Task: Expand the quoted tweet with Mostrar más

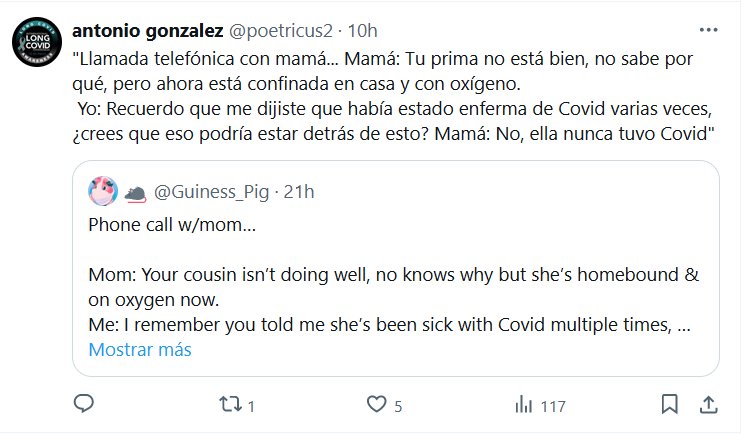Action: pyautogui.click(x=140, y=350)
